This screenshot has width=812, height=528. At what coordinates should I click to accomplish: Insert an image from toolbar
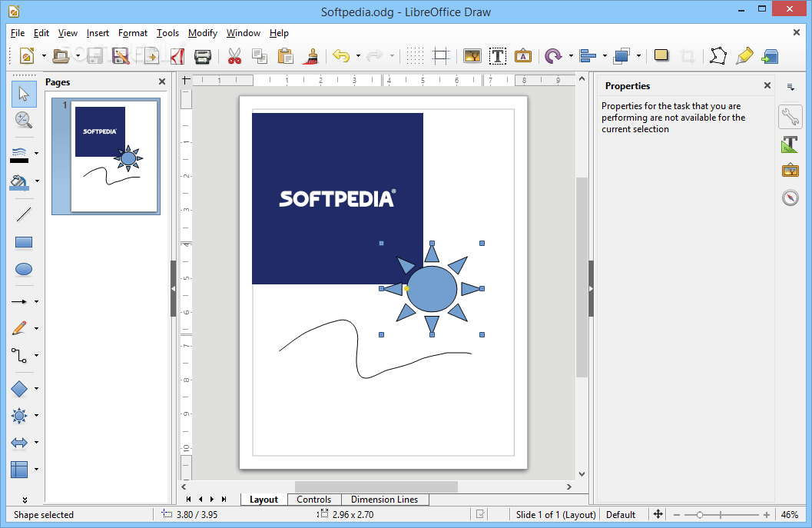click(x=472, y=56)
